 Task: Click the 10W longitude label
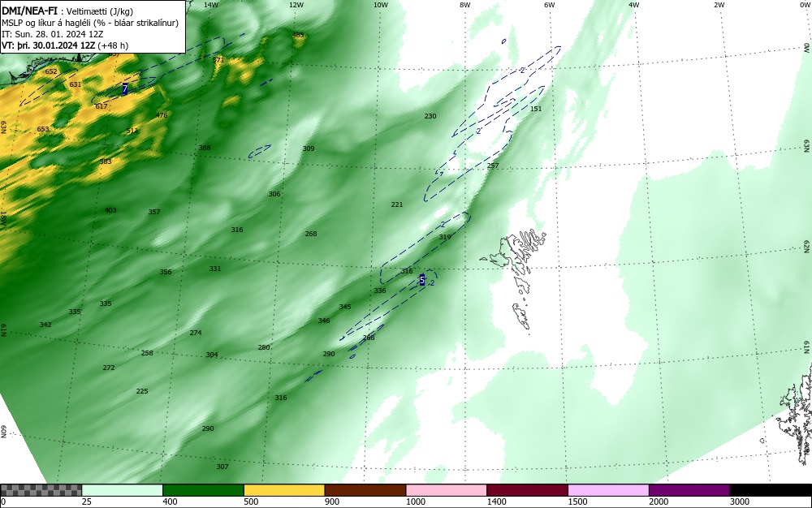[x=381, y=5]
